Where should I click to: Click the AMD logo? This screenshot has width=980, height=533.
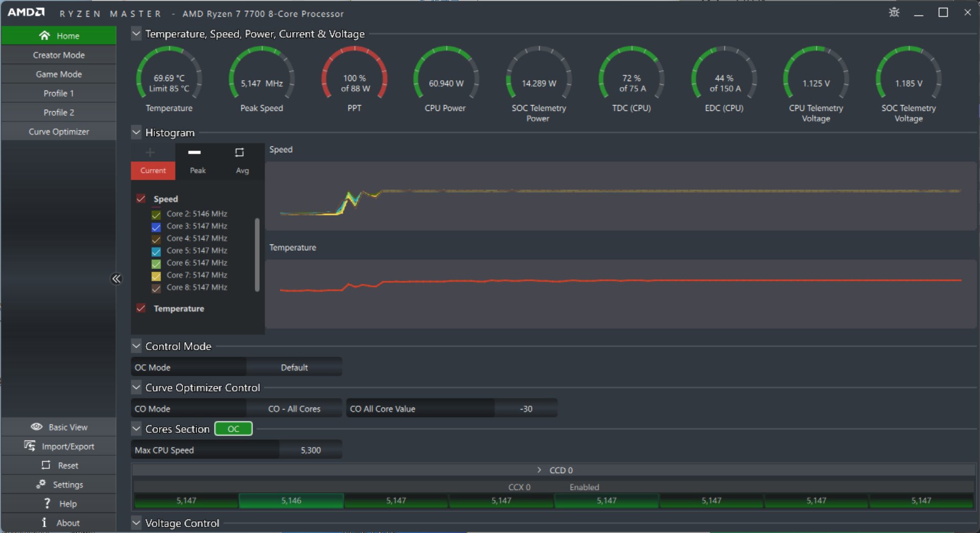26,12
